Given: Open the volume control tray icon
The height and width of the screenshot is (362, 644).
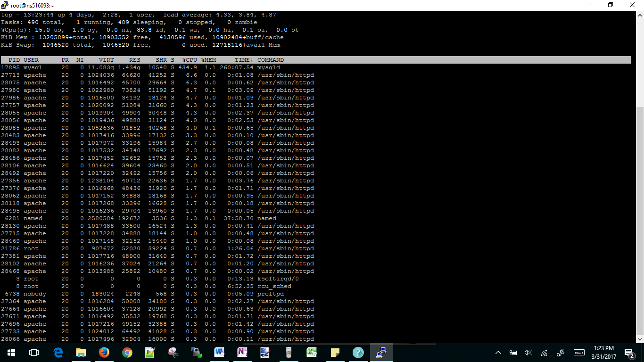Looking at the screenshot, I should (528, 353).
